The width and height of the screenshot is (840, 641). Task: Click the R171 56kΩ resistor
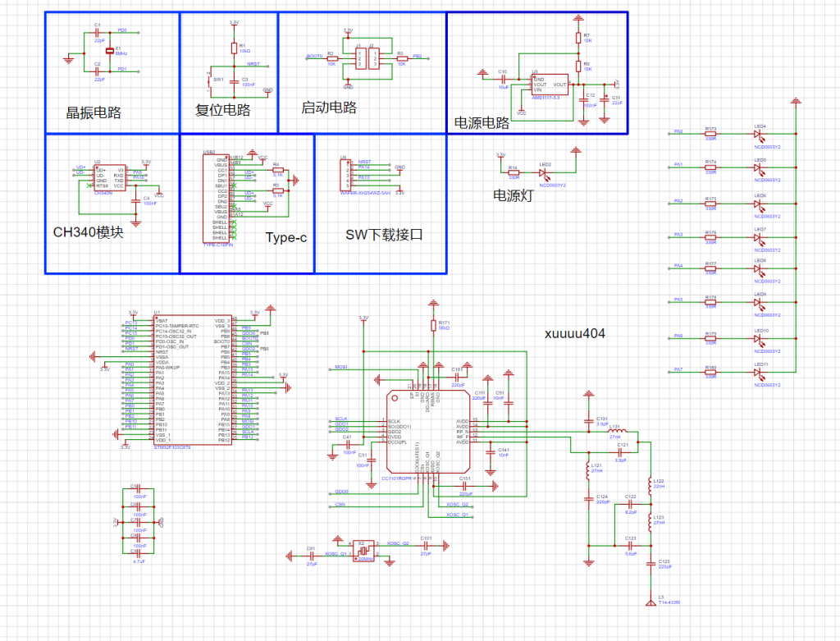click(433, 326)
